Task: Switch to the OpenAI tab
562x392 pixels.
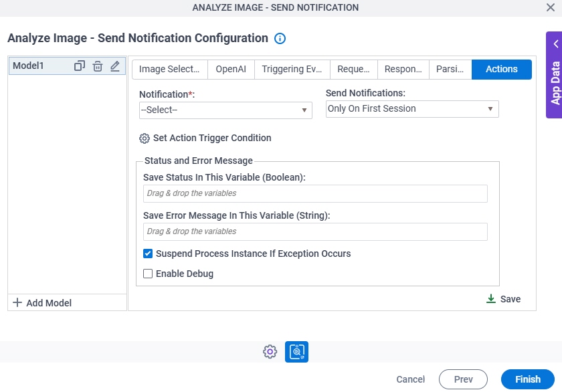Action: tap(231, 69)
